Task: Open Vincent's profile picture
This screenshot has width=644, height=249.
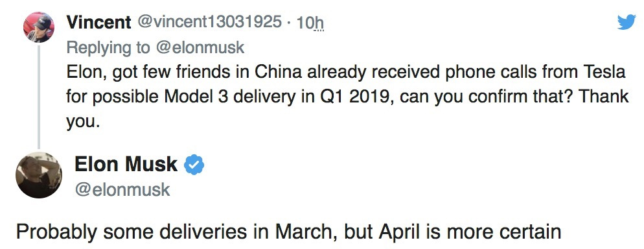Action: click(x=39, y=27)
